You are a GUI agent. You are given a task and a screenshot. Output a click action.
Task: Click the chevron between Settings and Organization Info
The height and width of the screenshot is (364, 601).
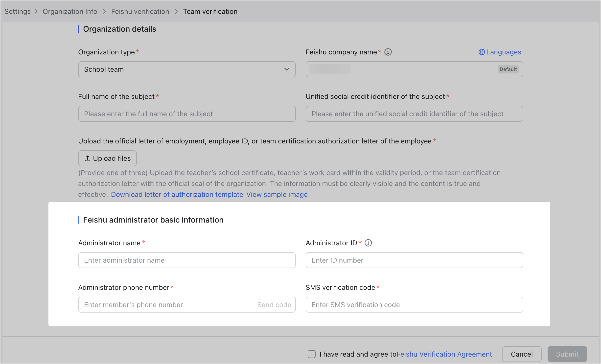click(x=36, y=11)
